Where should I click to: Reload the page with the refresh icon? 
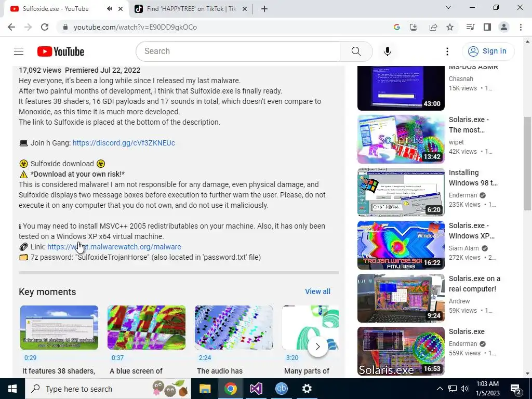coord(45,27)
